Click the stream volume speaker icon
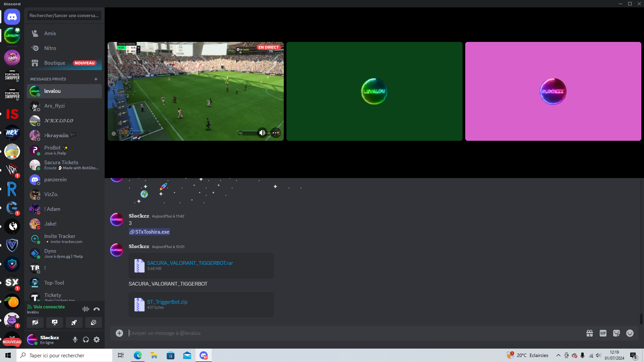This screenshot has width=644, height=362. [262, 133]
